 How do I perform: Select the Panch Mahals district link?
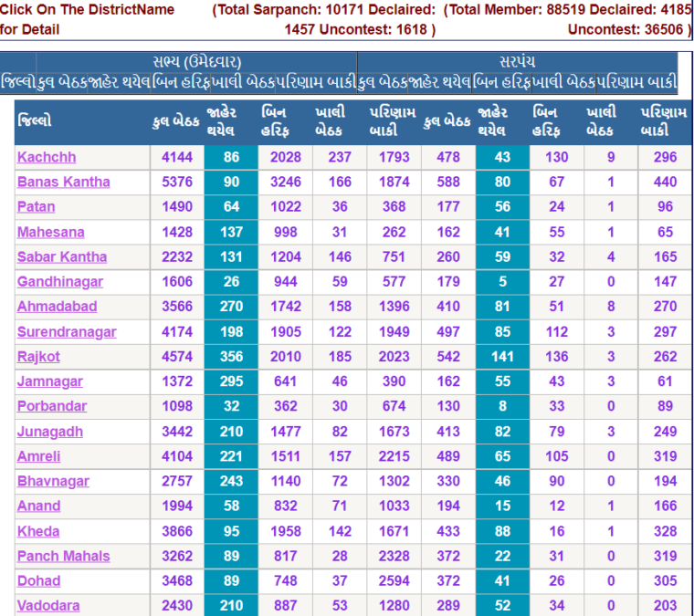pyautogui.click(x=63, y=556)
